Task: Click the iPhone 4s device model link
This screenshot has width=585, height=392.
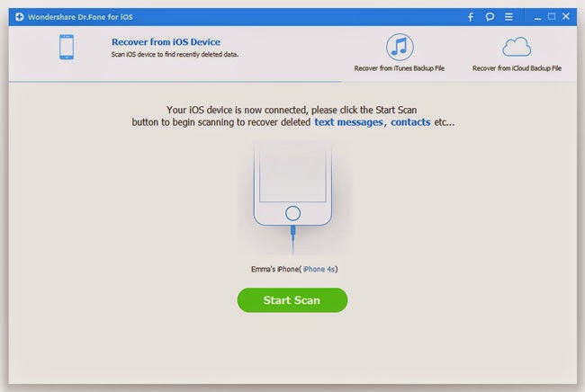Action: [x=319, y=269]
